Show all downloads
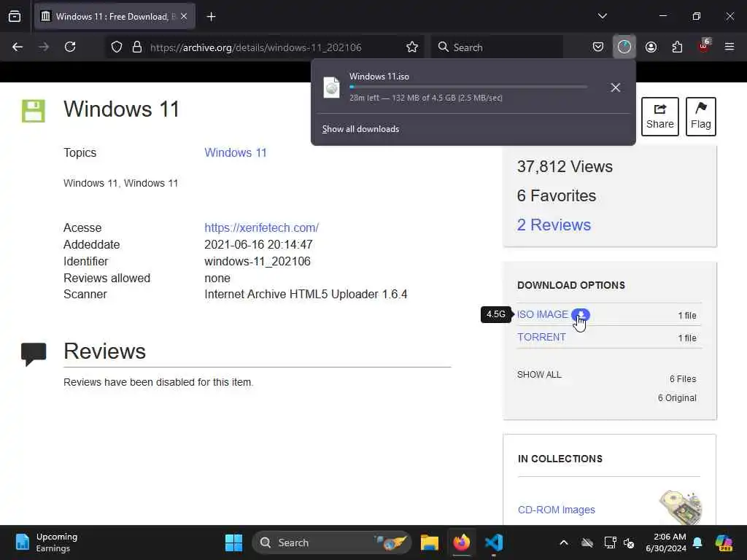Viewport: 747px width, 560px height. click(x=360, y=129)
